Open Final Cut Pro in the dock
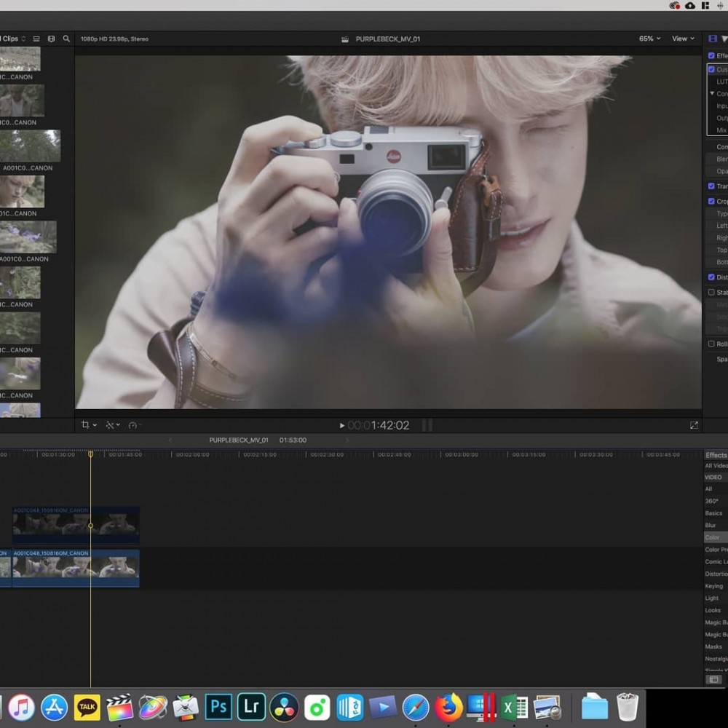Image resolution: width=728 pixels, height=728 pixels. tap(120, 707)
